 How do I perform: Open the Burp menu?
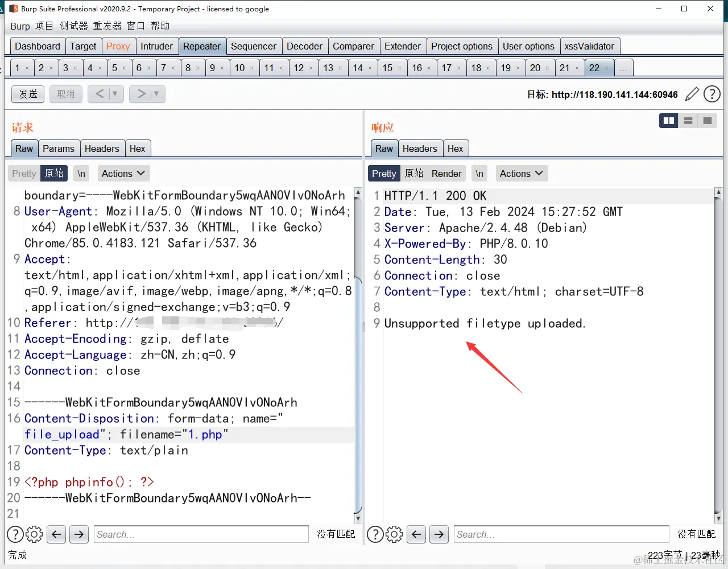[20, 26]
